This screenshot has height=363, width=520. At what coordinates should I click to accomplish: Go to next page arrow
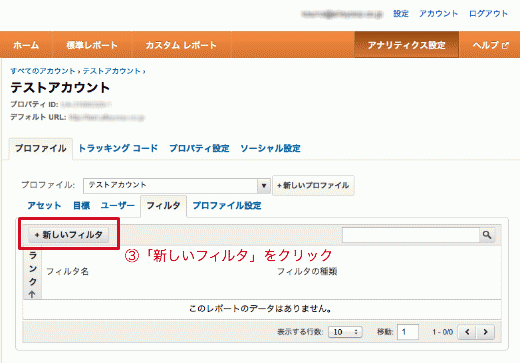point(485,332)
